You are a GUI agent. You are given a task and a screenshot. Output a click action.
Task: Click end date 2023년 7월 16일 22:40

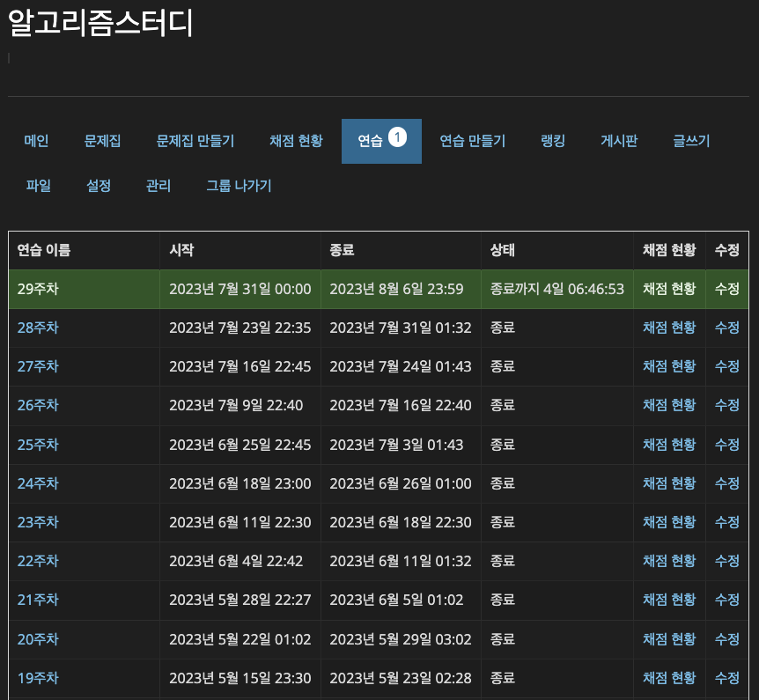(401, 405)
